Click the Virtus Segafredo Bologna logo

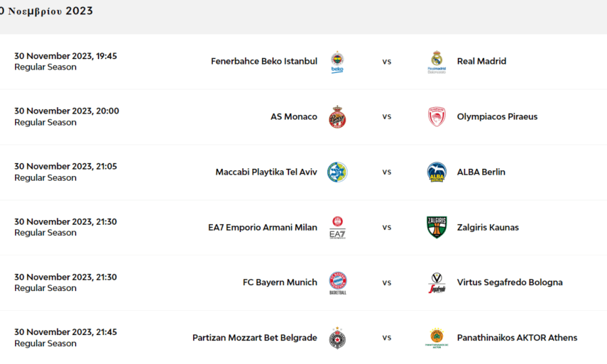(437, 283)
